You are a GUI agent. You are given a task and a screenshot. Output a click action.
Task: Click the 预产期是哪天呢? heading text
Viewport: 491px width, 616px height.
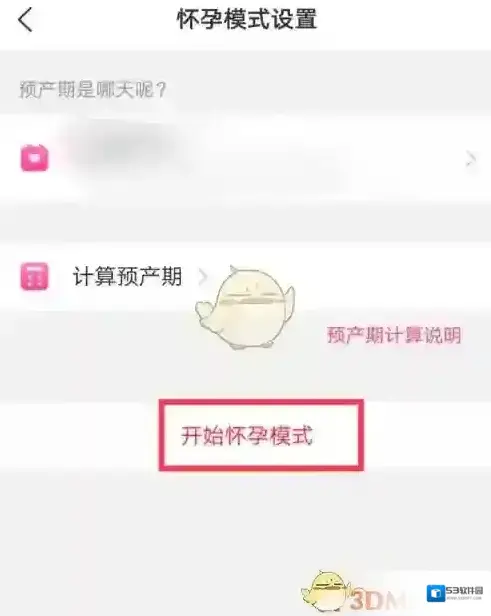click(x=93, y=90)
